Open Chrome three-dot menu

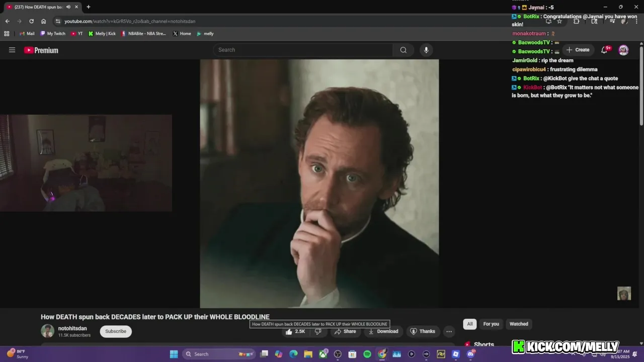637,21
